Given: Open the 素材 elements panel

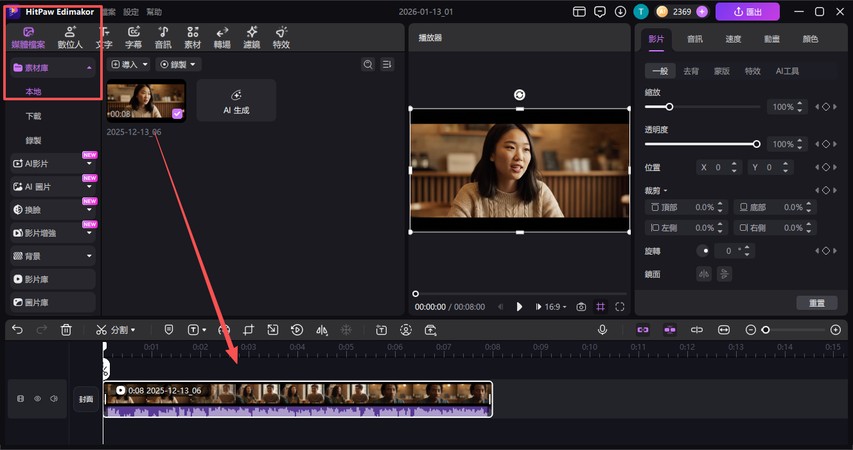Looking at the screenshot, I should 192,38.
